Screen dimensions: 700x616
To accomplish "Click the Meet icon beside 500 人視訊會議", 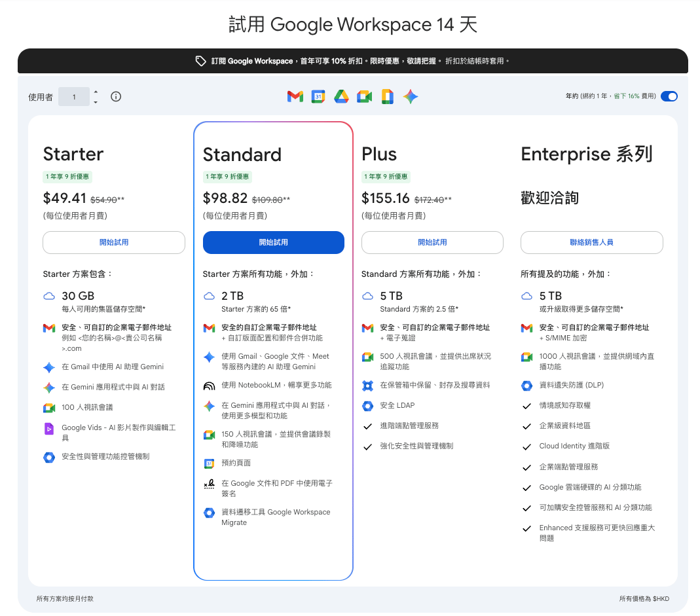I will coord(367,357).
